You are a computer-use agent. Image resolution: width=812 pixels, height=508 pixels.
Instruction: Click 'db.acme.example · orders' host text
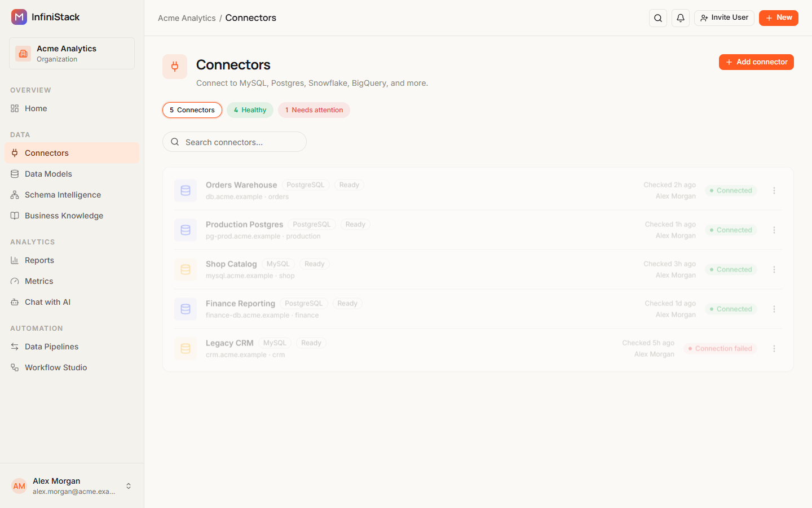(x=247, y=197)
